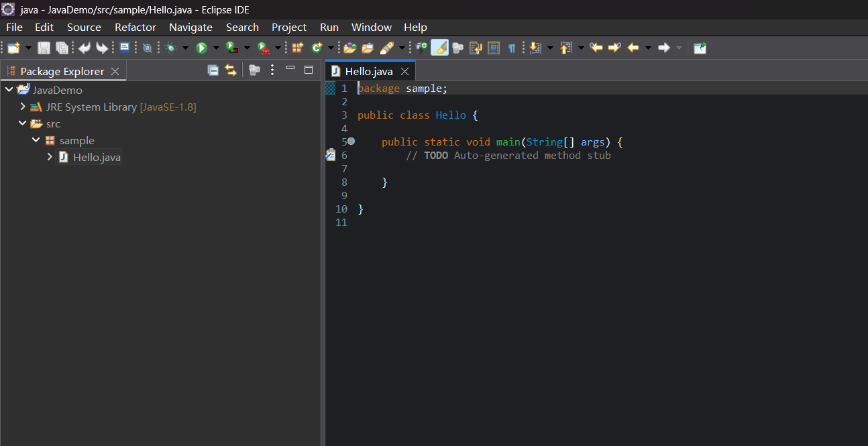Click Next Edit Location arrow icon
This screenshot has width=868, height=446.
point(614,48)
